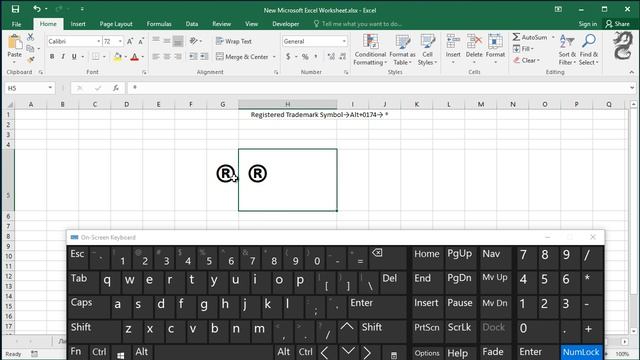Click the Paste clipboard icon

[x=15, y=42]
